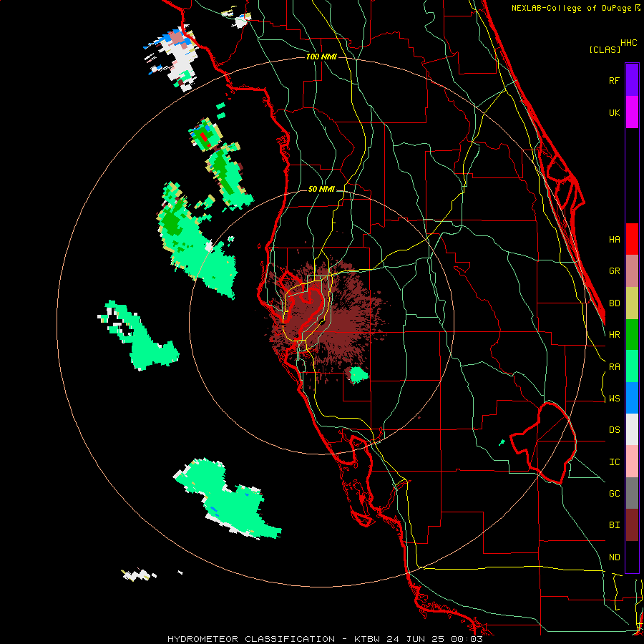Click the GR legend label
644x644 pixels.
click(614, 271)
